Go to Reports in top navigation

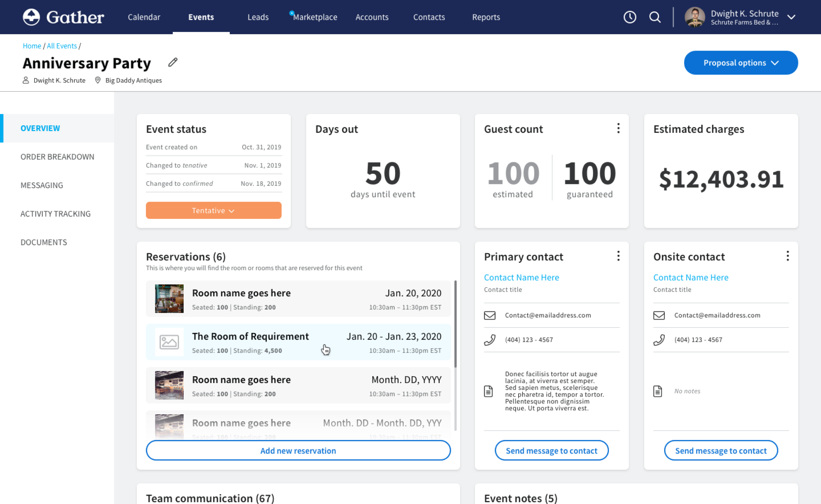(x=486, y=17)
